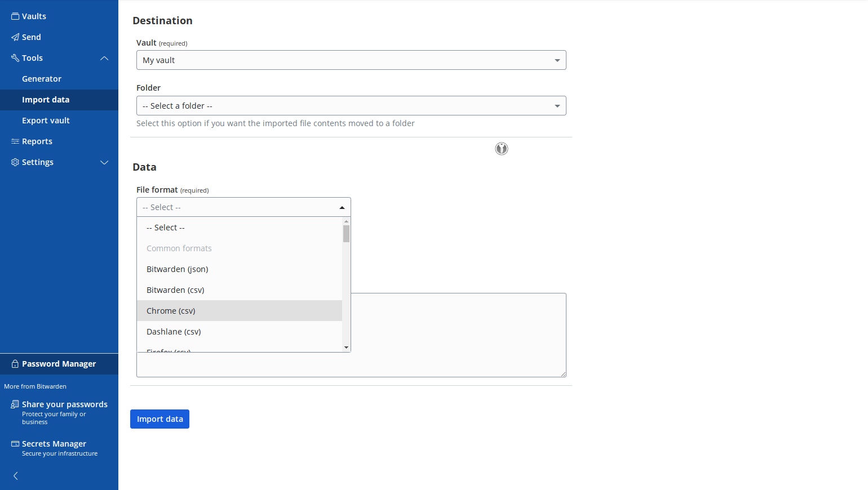Click the format list scrollbar thumb
Image resolution: width=868 pixels, height=490 pixels.
[346, 234]
